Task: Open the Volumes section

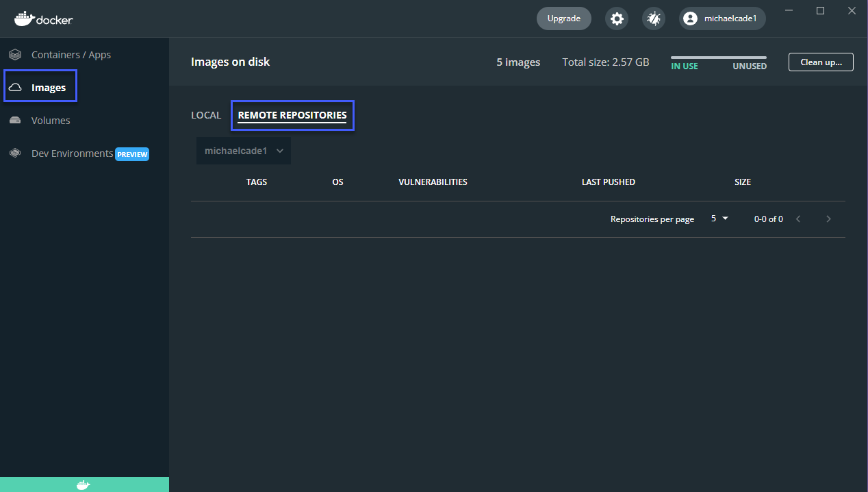Action: coord(51,120)
